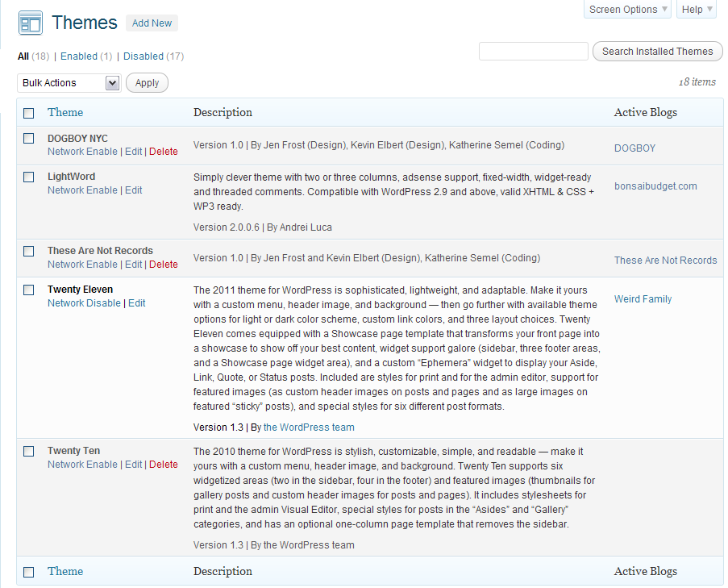Network Enable the LightWord theme

tap(82, 190)
